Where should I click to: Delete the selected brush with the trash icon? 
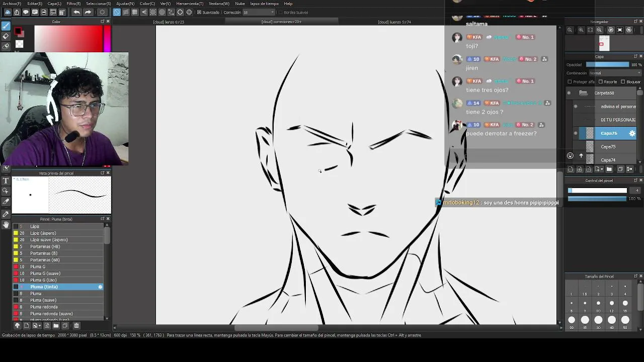point(76,326)
